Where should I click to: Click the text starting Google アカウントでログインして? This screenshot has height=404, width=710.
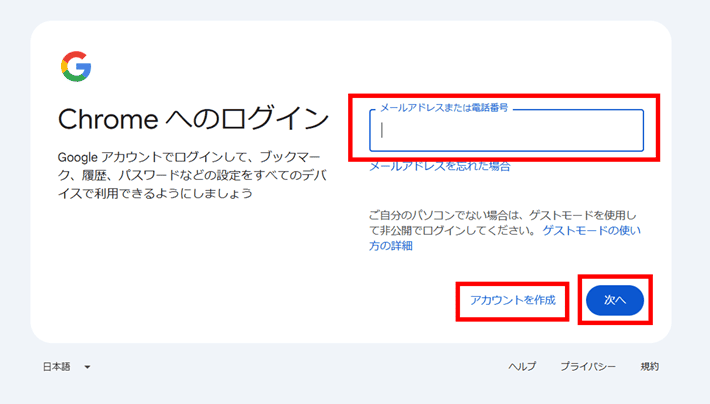(192, 175)
